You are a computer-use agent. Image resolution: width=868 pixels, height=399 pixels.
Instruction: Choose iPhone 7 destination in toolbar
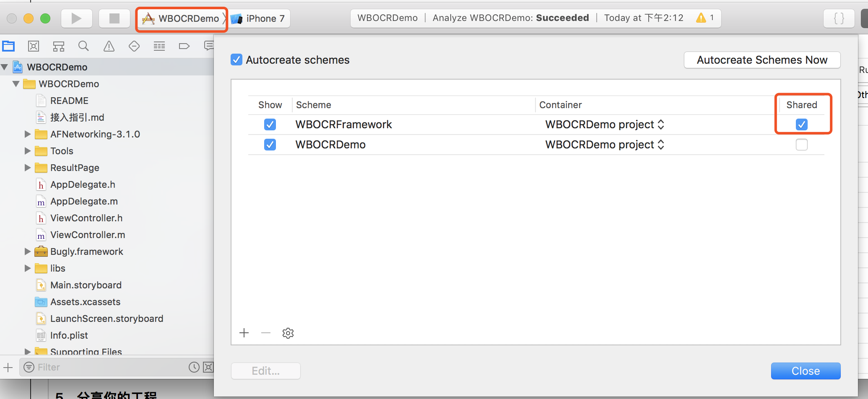pos(258,19)
